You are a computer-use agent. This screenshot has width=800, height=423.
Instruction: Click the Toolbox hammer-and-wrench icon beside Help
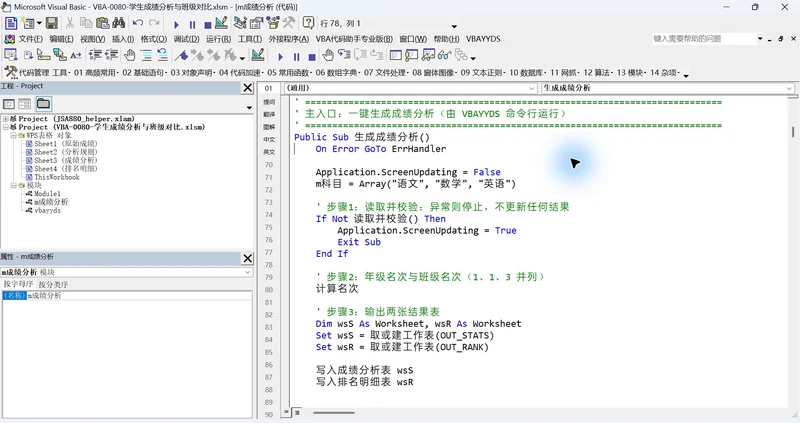point(289,23)
